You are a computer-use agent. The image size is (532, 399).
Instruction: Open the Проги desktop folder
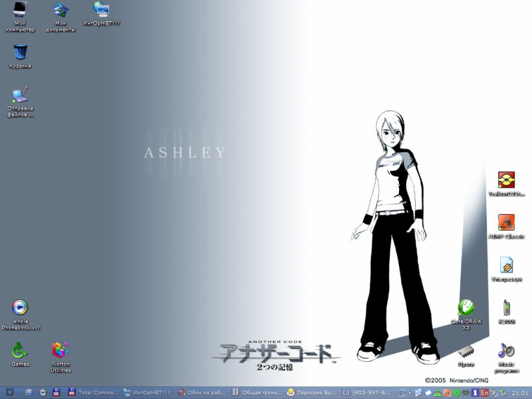[466, 356]
